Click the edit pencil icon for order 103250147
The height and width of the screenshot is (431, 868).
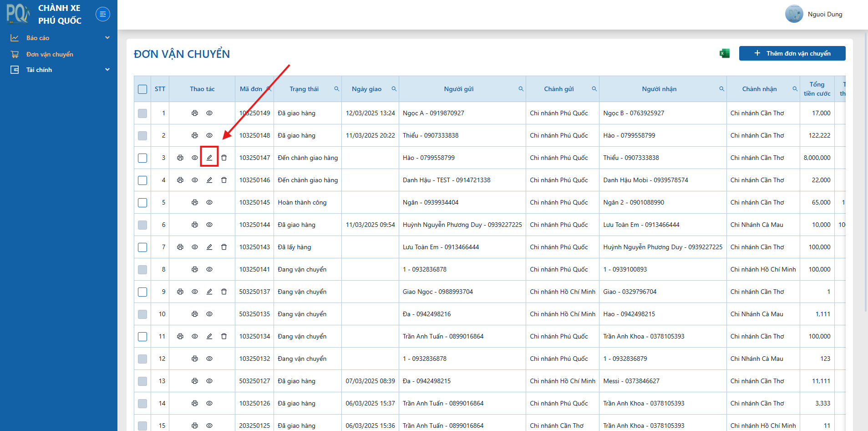pyautogui.click(x=209, y=158)
